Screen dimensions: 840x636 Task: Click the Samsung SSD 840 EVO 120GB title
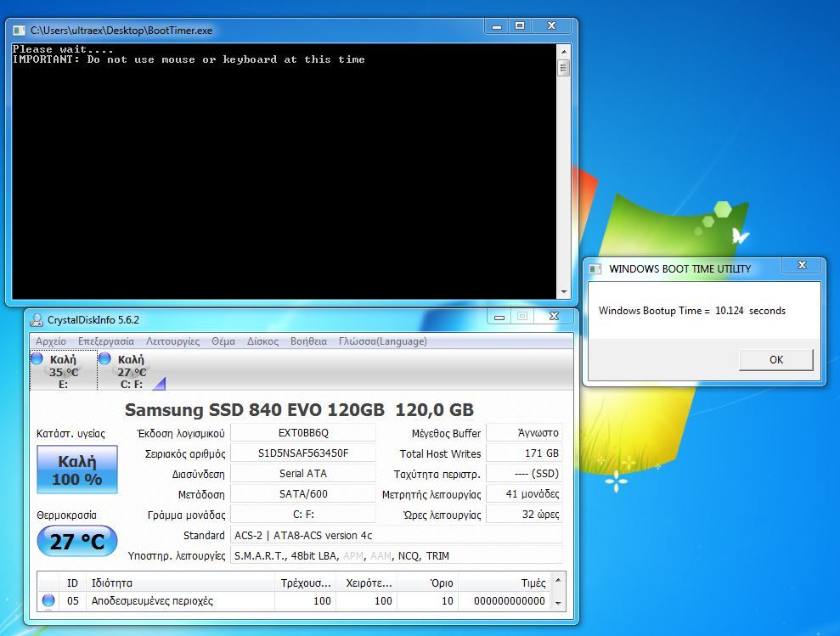point(299,410)
